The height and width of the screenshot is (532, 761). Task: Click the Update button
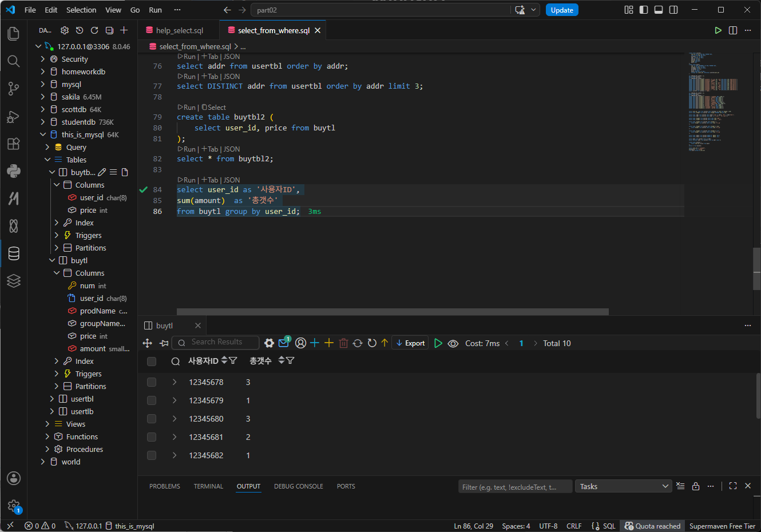(562, 10)
